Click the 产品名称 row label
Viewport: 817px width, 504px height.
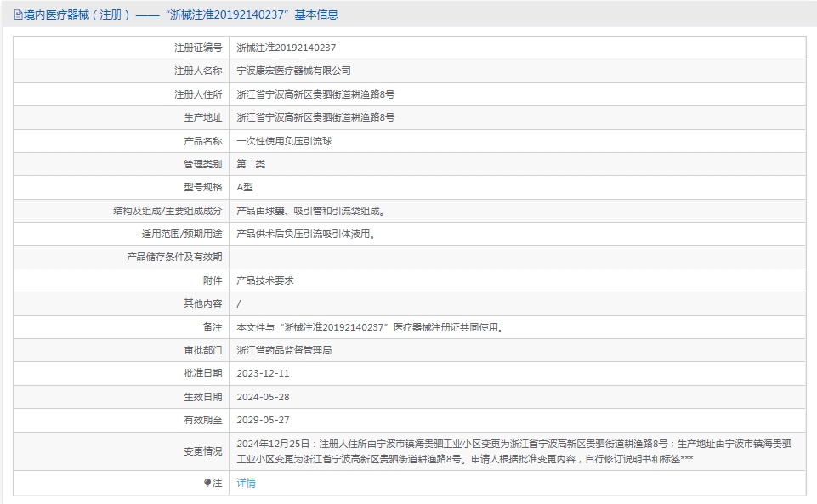202,141
